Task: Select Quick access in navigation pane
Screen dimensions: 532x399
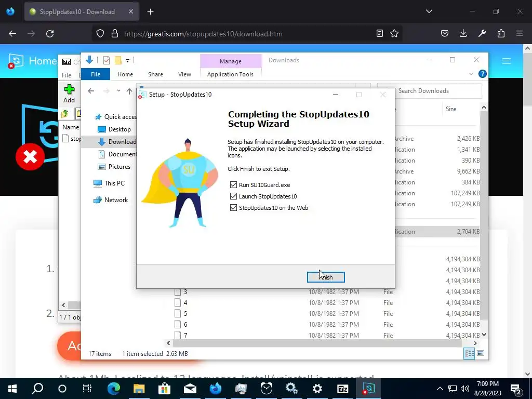Action: click(x=116, y=117)
